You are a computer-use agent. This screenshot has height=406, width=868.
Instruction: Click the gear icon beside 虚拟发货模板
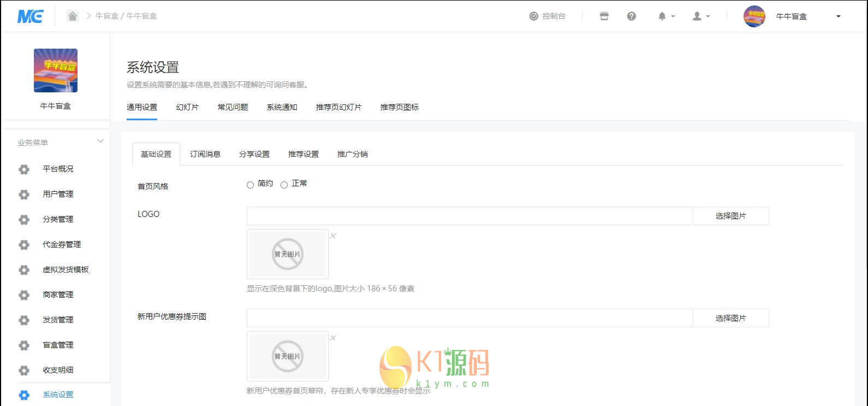point(24,270)
